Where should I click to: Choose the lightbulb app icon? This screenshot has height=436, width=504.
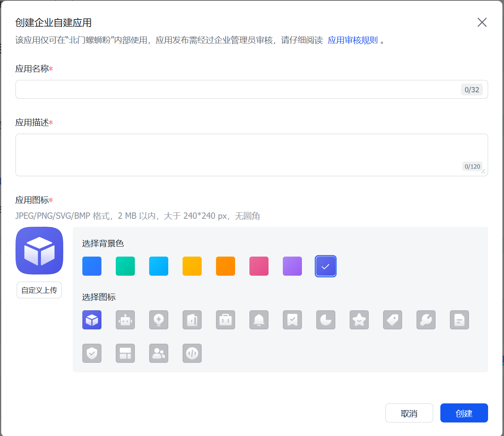pyautogui.click(x=159, y=320)
